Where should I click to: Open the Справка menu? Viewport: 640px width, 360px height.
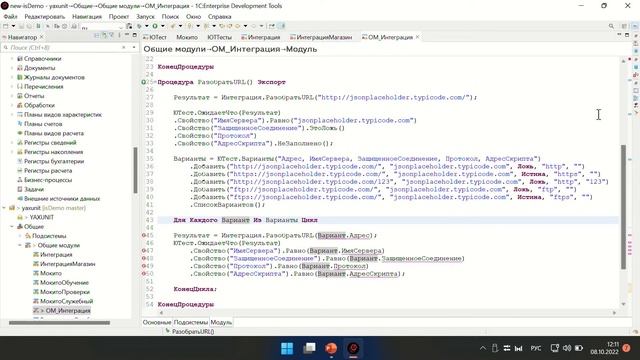pos(220,16)
